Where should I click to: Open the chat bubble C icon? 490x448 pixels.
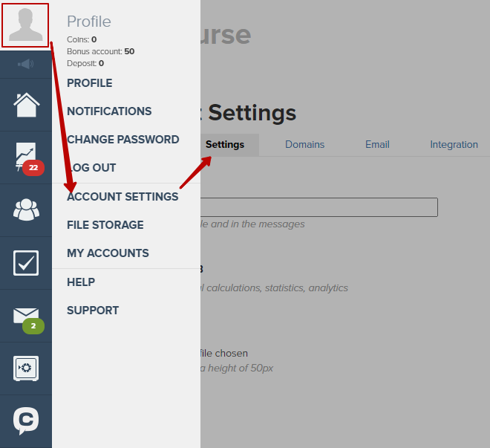26,421
